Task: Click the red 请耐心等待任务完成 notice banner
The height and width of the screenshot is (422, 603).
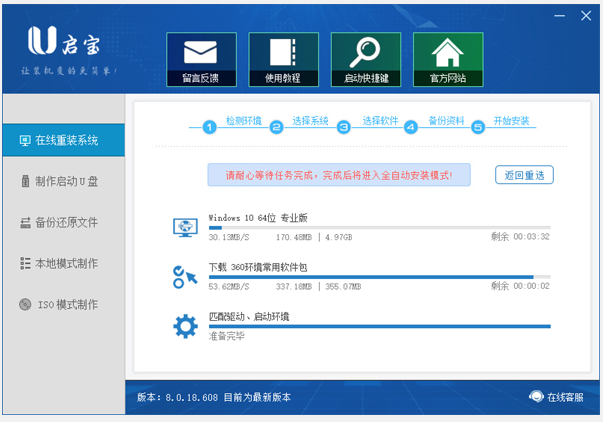Action: point(339,175)
